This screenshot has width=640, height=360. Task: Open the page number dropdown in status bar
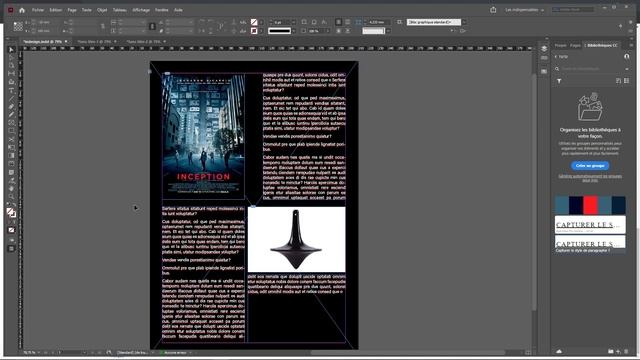pos(84,353)
